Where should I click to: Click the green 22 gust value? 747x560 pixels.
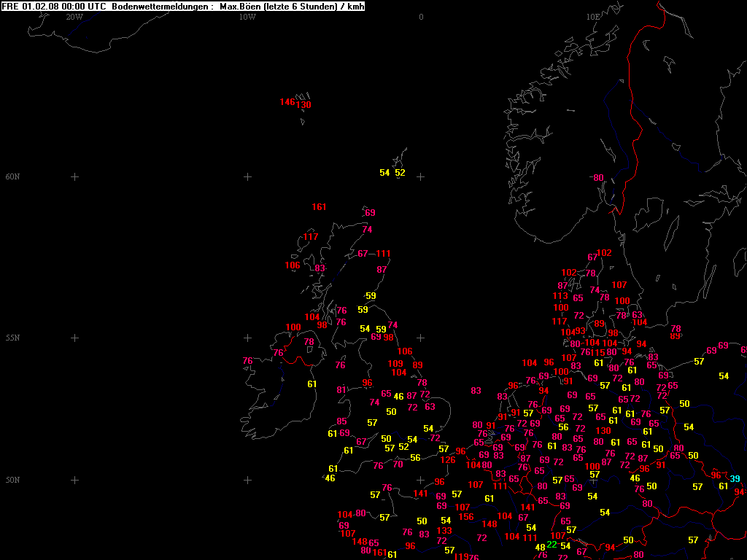(551, 545)
